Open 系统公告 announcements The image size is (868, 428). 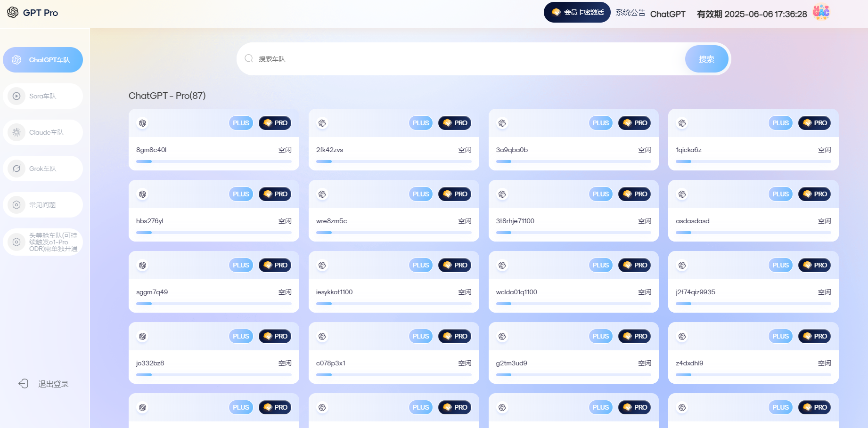coord(631,12)
